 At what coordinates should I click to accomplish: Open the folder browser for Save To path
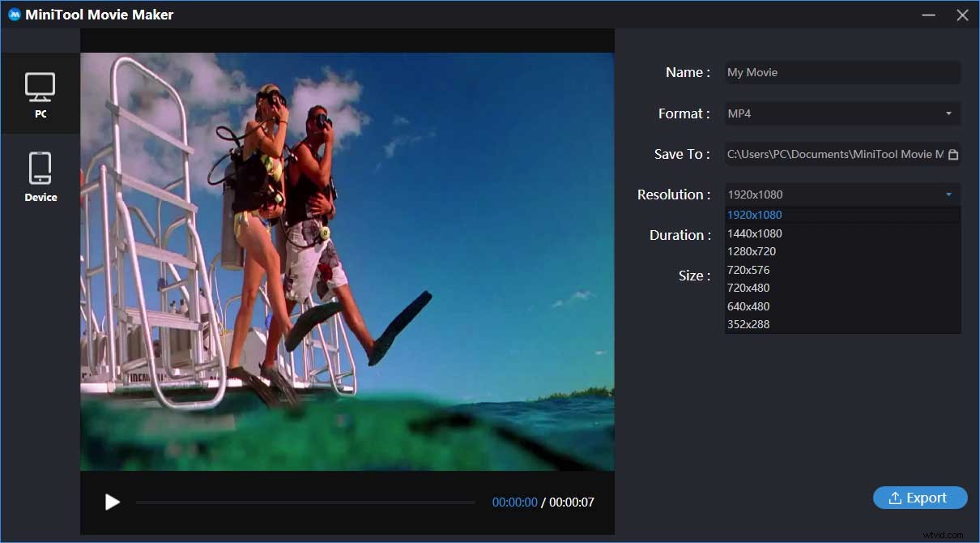tap(952, 154)
